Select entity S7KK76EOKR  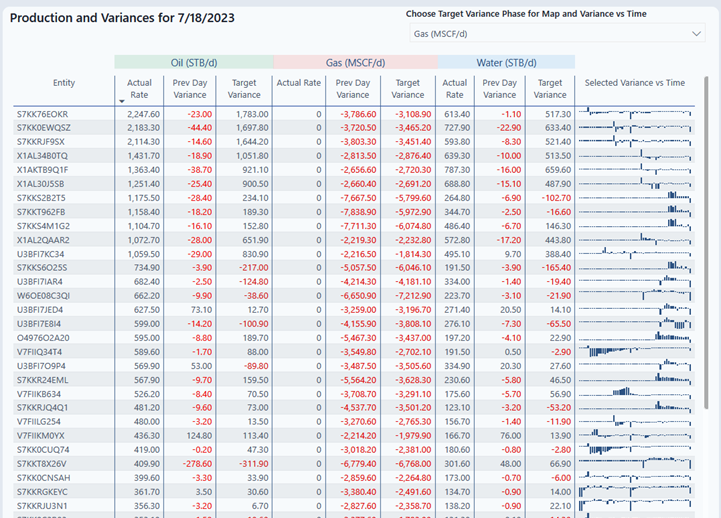(x=42, y=114)
